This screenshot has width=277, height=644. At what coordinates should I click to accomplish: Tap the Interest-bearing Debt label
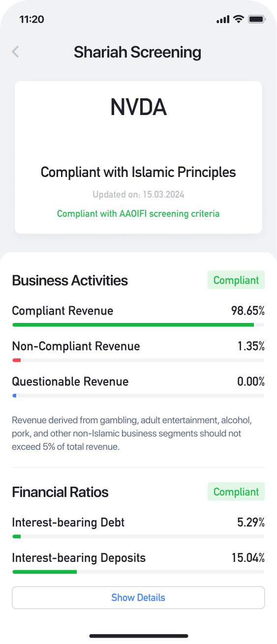click(x=68, y=522)
